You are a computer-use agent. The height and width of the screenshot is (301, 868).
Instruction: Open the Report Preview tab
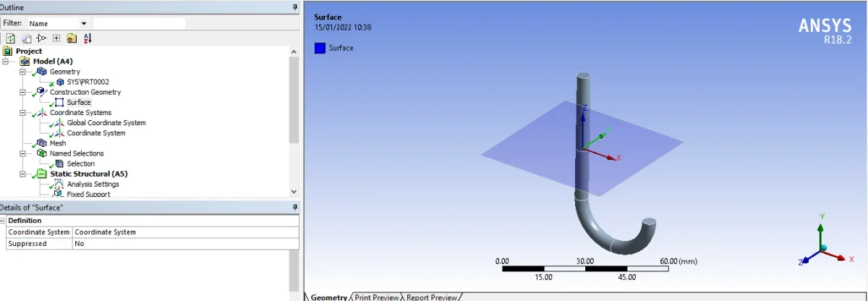(x=432, y=297)
